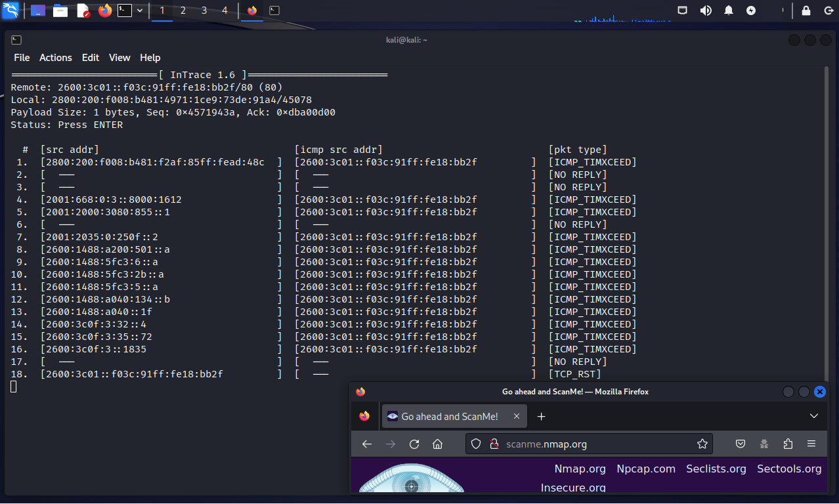Viewport: 839px width, 504px height.
Task: Open a new Firefox tab
Action: click(541, 416)
